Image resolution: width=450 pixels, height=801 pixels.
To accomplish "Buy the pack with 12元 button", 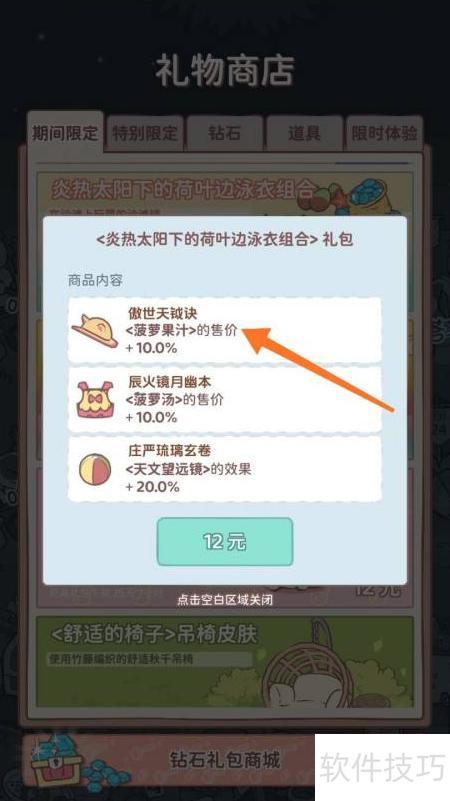I will pos(225,541).
